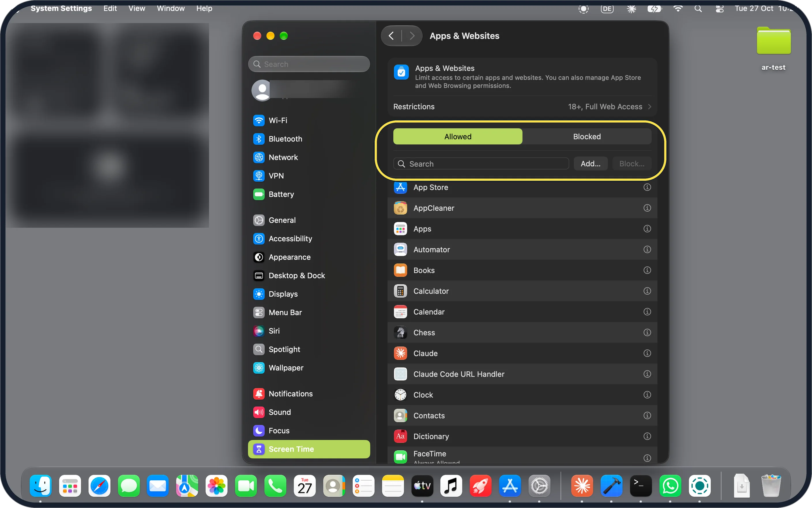The image size is (812, 508).
Task: Click the Block... button
Action: click(x=631, y=164)
